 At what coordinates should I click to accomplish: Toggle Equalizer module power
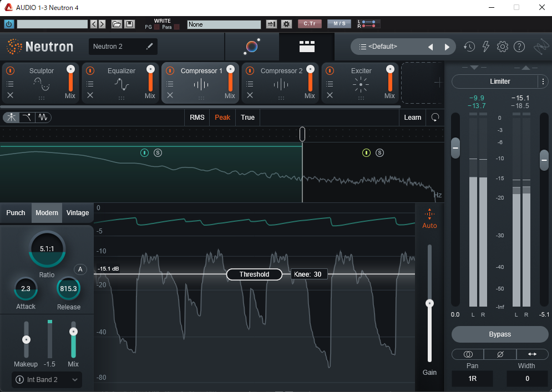[x=90, y=71]
